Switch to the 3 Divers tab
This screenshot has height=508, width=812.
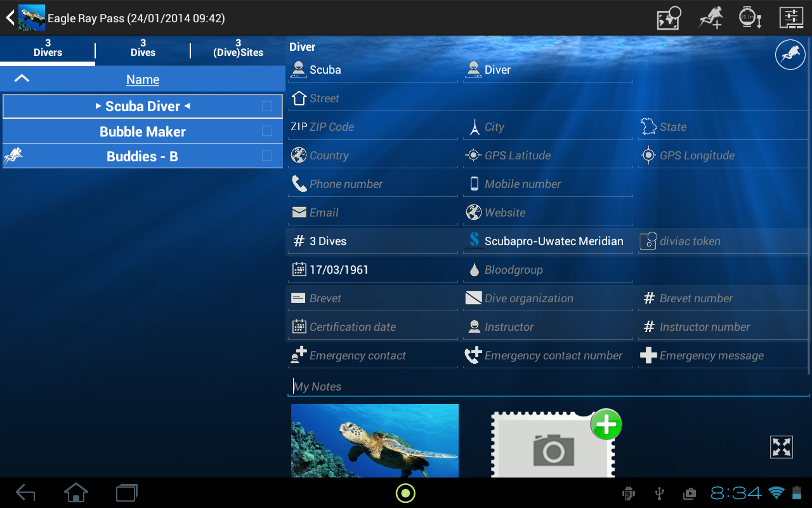click(x=48, y=48)
